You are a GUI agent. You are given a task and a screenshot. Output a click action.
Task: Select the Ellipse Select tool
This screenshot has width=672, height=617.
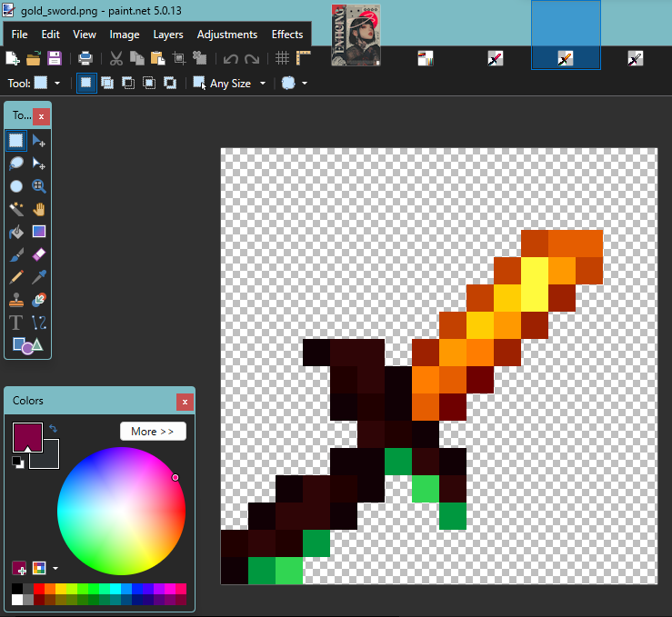(16, 186)
